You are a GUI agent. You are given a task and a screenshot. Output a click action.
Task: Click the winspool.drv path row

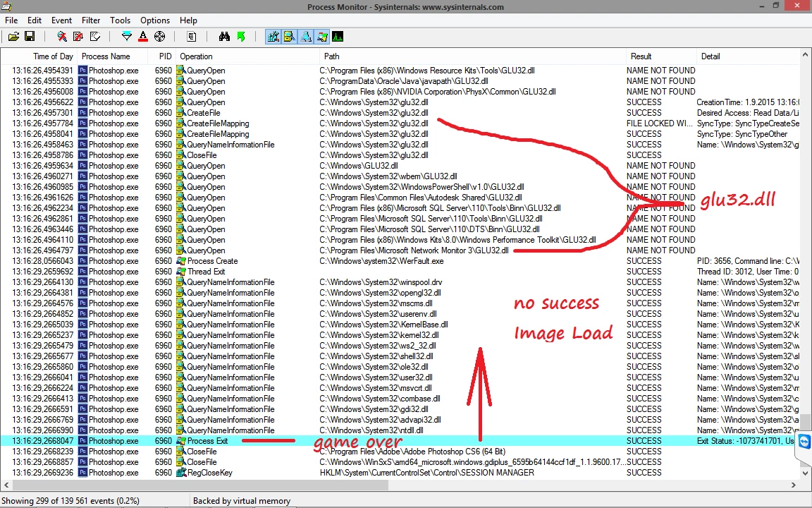click(x=381, y=282)
